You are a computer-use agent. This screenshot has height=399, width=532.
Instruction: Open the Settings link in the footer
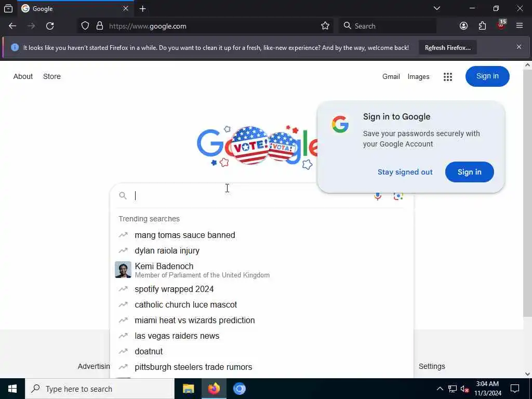tap(432, 366)
